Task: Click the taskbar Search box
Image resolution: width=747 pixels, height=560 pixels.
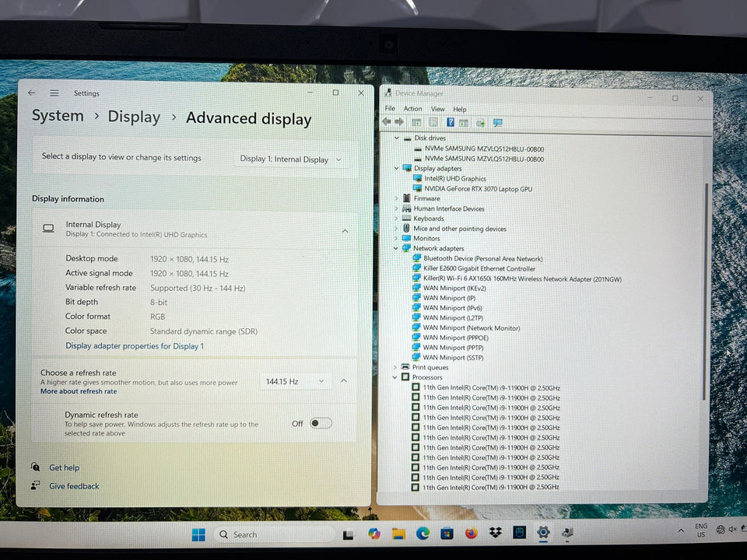Action: [x=275, y=534]
